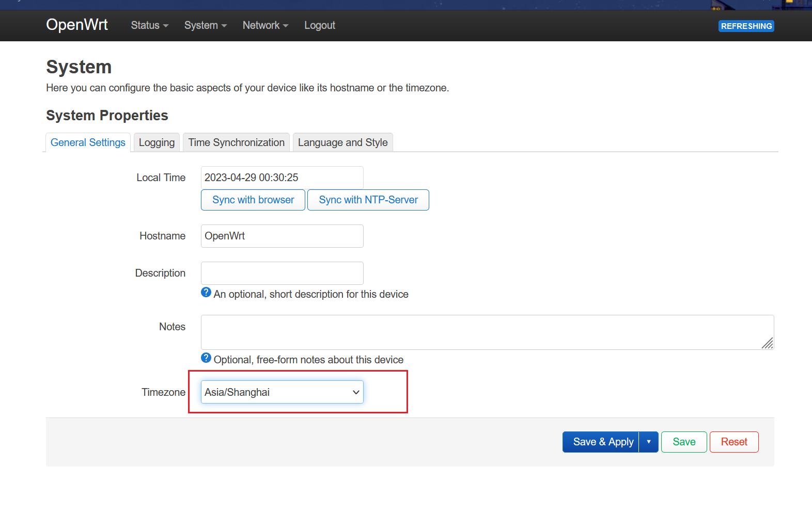Viewport: 812px width, 514px height.
Task: Click the Notes text area
Action: pos(488,332)
